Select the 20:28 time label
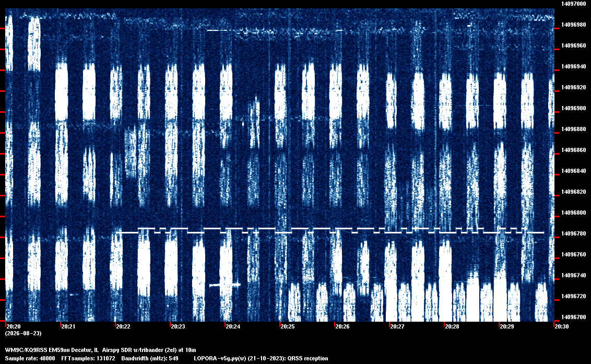This screenshot has width=591, height=364. pos(452,326)
